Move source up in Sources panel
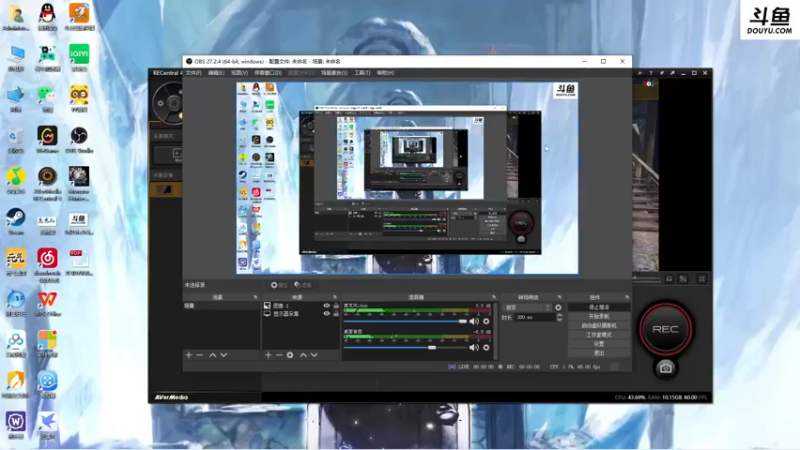This screenshot has width=800, height=450. click(x=303, y=355)
